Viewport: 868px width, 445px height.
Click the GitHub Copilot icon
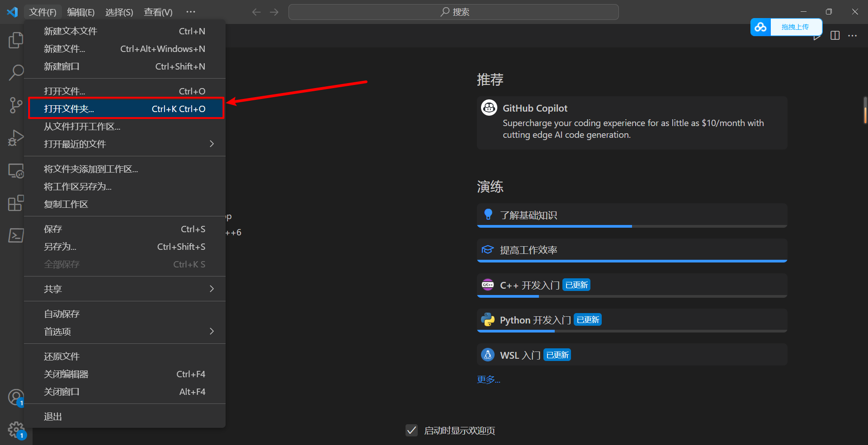(x=489, y=108)
